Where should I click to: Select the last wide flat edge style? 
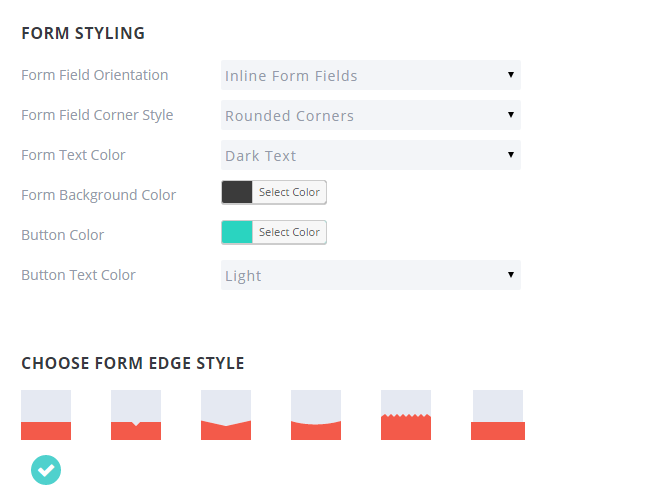(x=498, y=415)
